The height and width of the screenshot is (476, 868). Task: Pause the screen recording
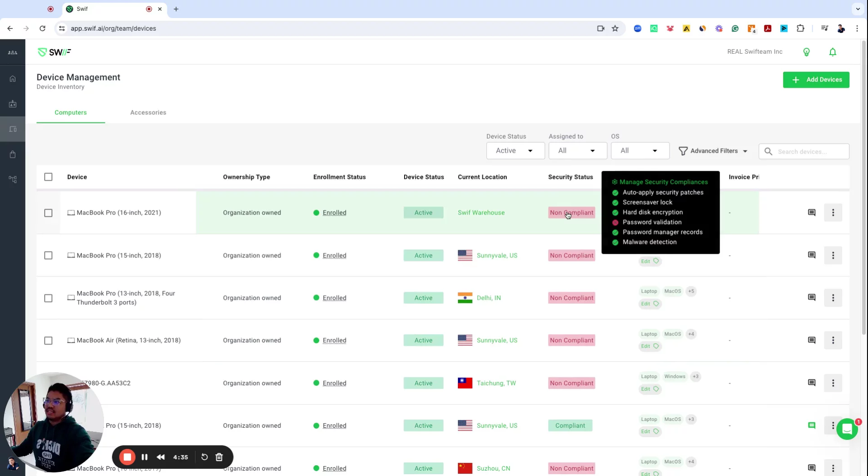coord(145,457)
